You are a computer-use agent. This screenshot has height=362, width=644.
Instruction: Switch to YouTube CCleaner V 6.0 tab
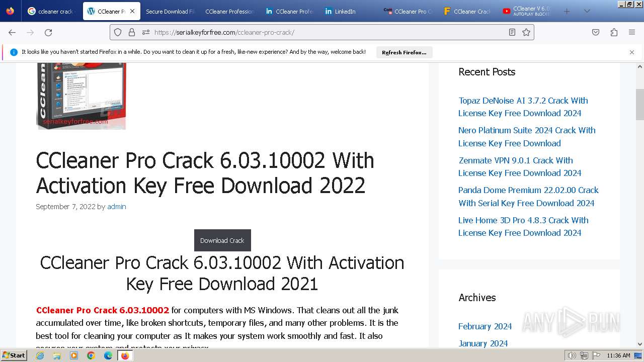(527, 11)
